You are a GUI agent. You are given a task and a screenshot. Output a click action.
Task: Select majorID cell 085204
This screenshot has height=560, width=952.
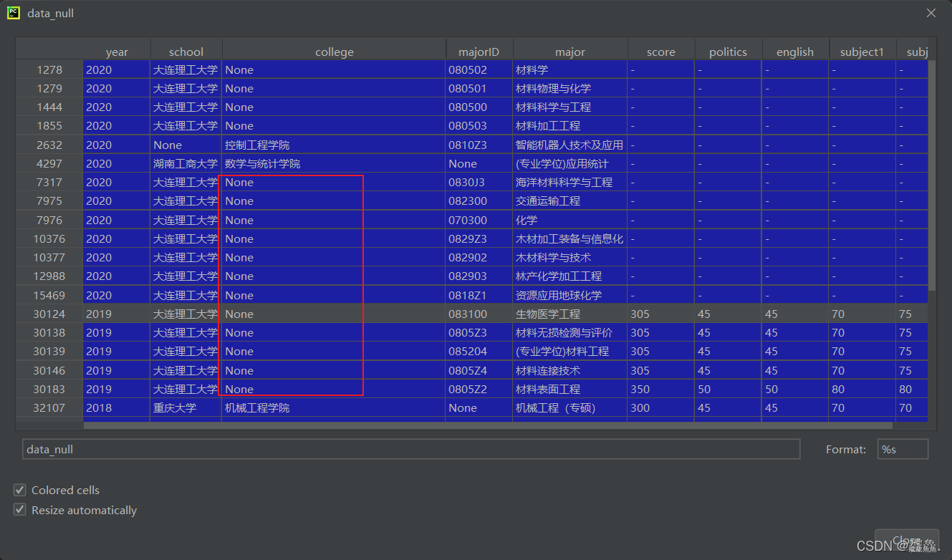pos(479,351)
